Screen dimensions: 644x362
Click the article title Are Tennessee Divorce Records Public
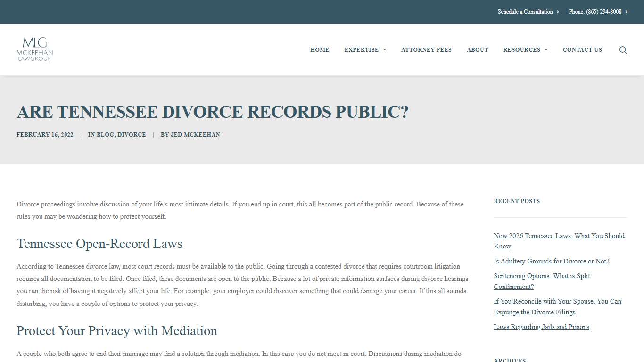(x=213, y=112)
